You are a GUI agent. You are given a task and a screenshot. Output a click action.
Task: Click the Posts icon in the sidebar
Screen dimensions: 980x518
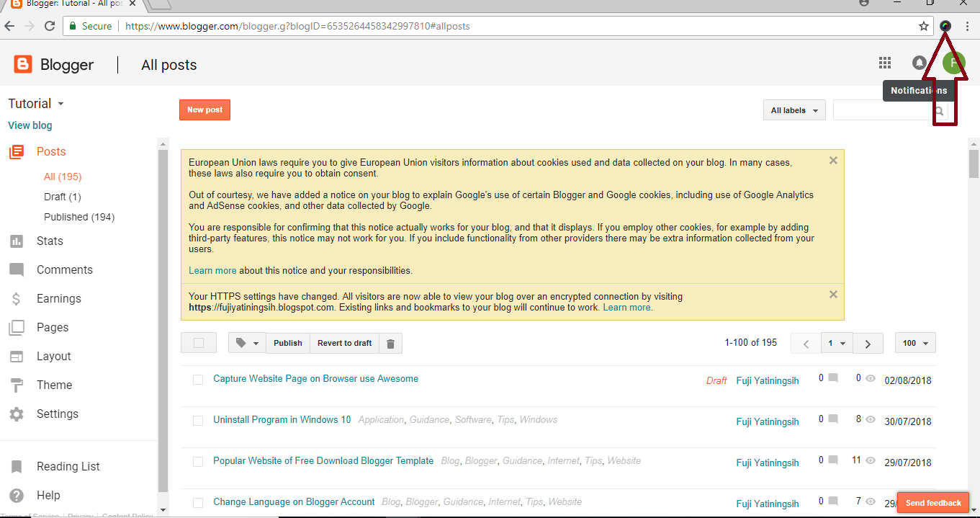pyautogui.click(x=16, y=152)
